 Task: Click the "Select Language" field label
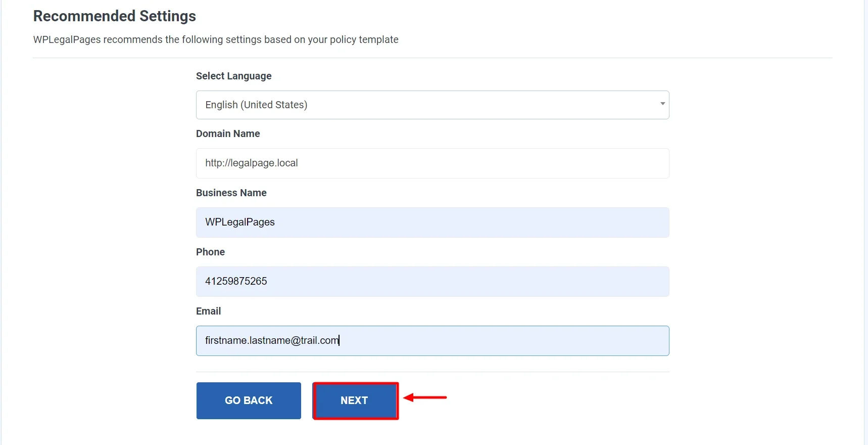coord(233,76)
